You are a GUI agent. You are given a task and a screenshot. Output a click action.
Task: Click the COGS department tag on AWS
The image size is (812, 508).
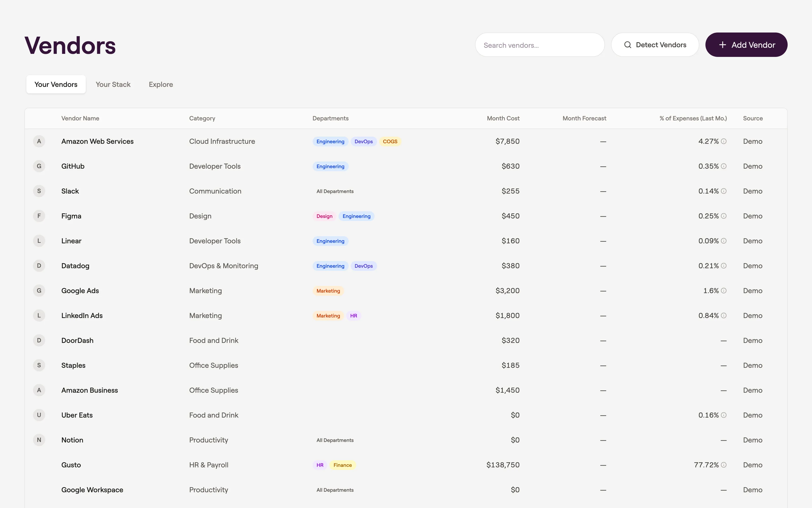390,141
